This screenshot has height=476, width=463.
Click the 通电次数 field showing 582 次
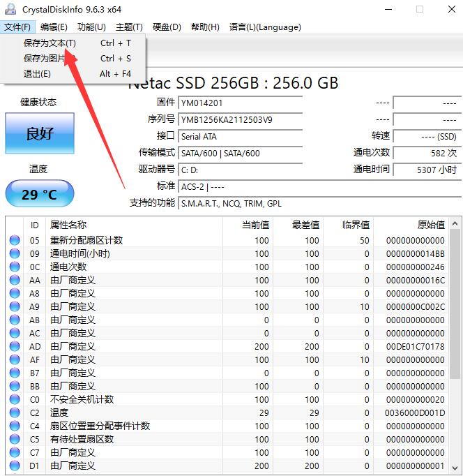(x=427, y=153)
